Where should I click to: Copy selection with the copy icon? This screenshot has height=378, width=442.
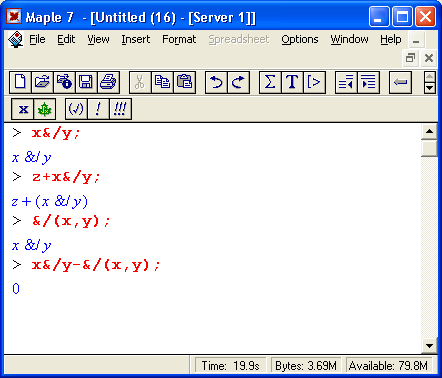(x=162, y=82)
